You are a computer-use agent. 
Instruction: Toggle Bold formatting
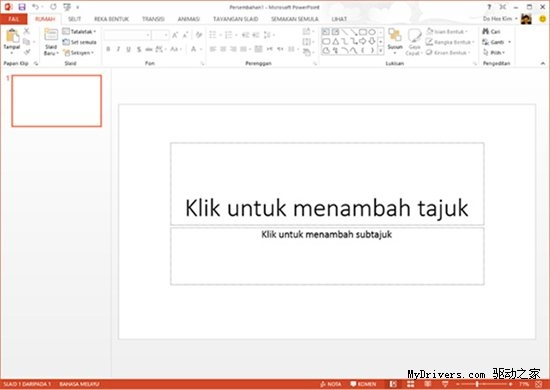pyautogui.click(x=108, y=49)
